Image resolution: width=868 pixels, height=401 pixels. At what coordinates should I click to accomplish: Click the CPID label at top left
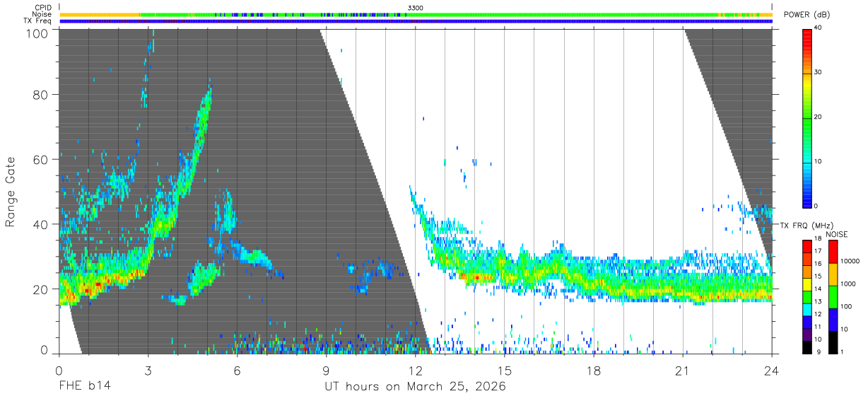click(x=43, y=7)
